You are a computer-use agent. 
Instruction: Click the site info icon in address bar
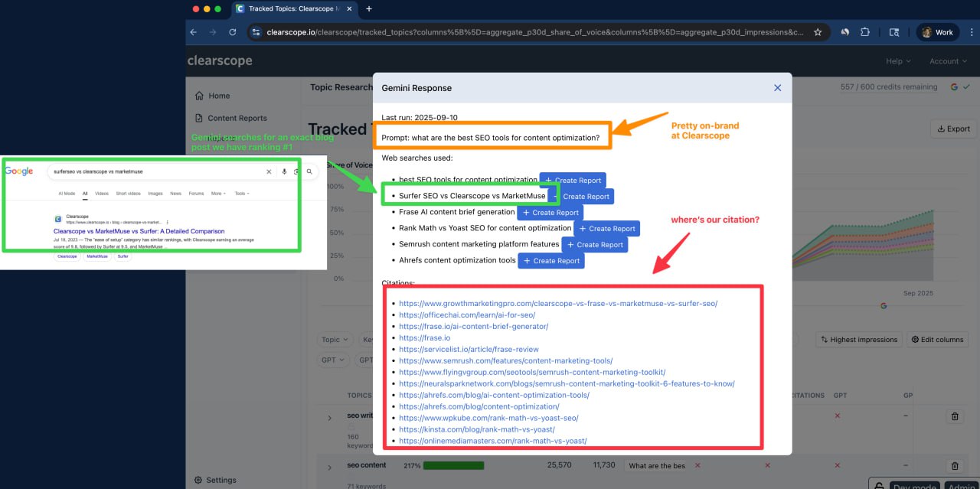(x=256, y=32)
